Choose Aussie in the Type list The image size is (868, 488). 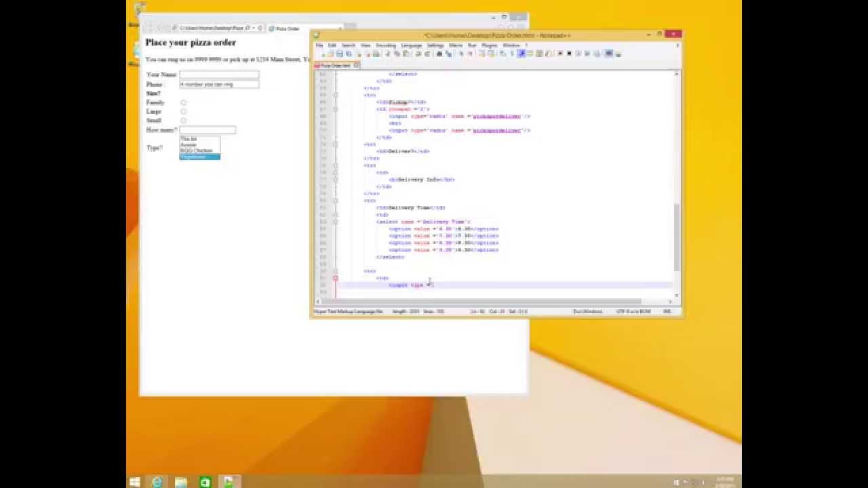coord(199,144)
